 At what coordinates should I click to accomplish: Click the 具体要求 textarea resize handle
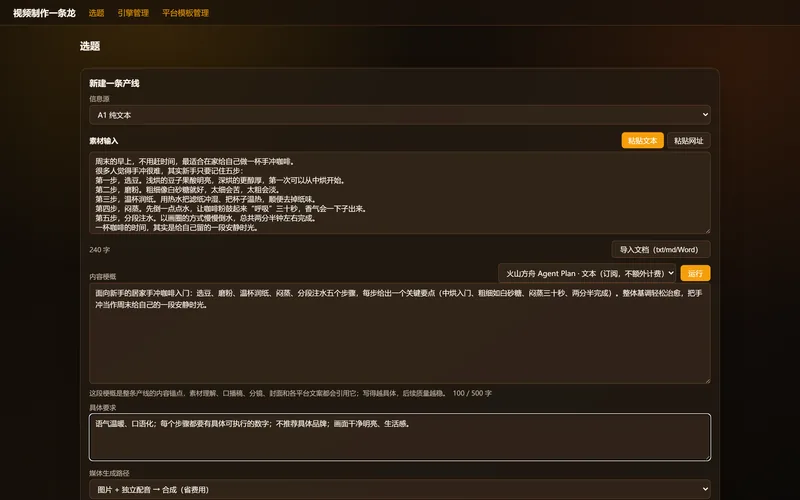[707, 457]
